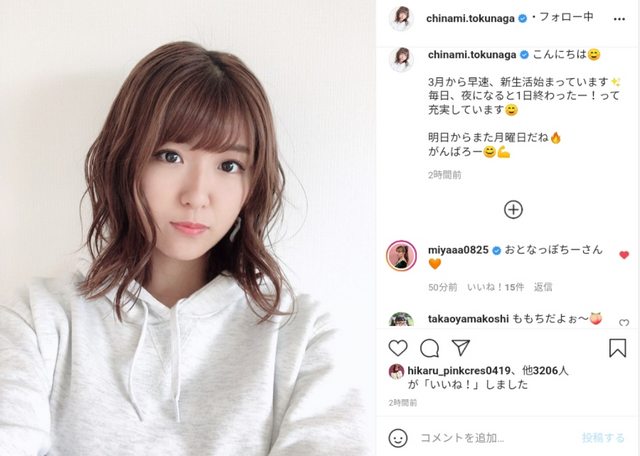640x456 pixels.
Task: Share the post via paper plane icon
Action: 461,347
